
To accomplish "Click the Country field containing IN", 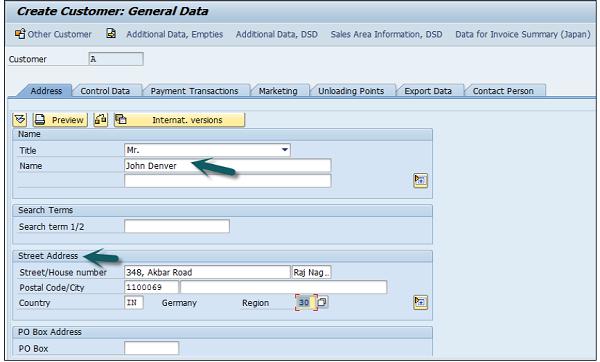I will (x=134, y=302).
